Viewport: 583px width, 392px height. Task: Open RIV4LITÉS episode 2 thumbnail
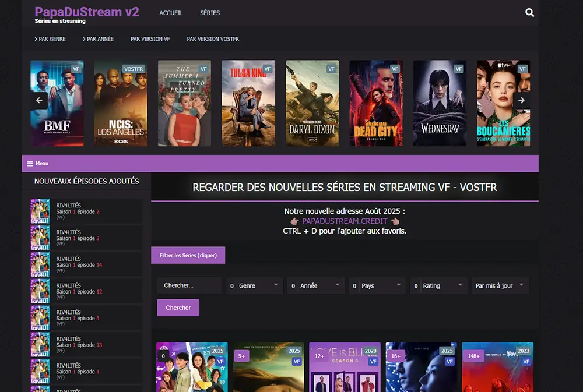tap(40, 211)
